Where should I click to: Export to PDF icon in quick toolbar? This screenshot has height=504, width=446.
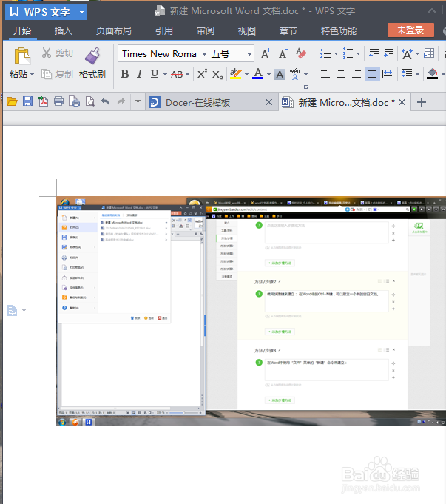coord(43,101)
